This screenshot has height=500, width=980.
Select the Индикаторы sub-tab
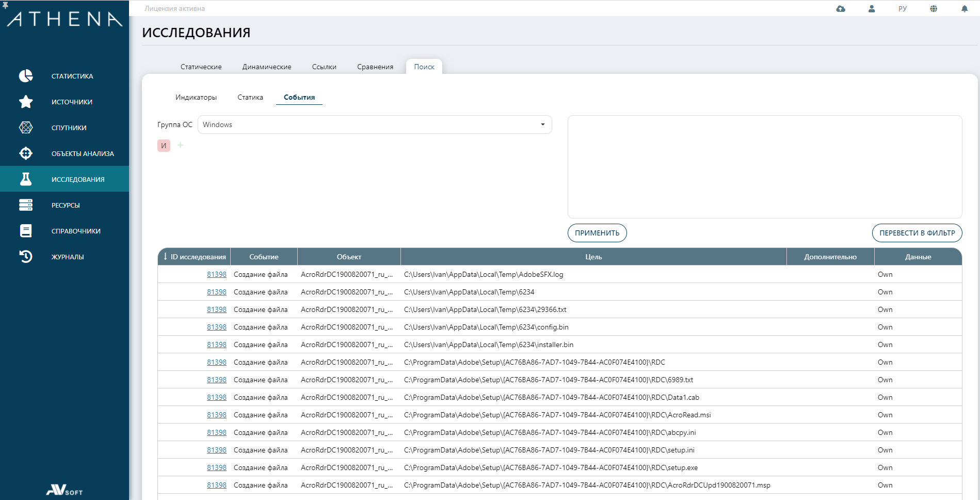pos(196,97)
